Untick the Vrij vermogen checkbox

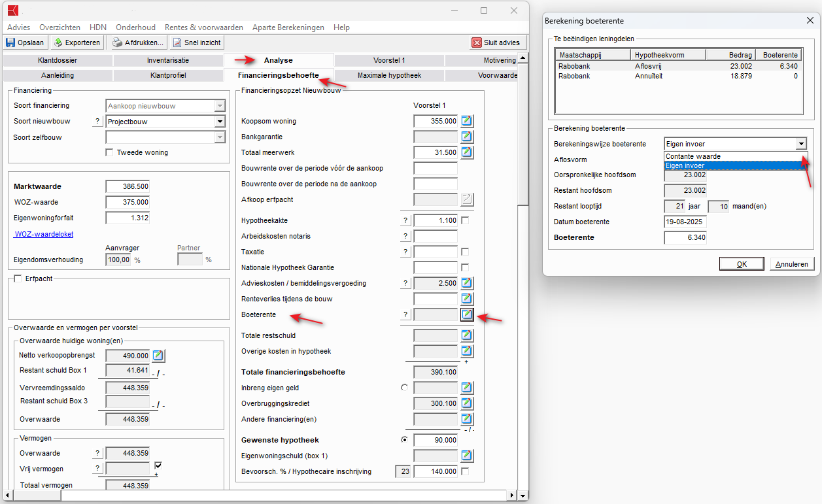[x=158, y=466]
